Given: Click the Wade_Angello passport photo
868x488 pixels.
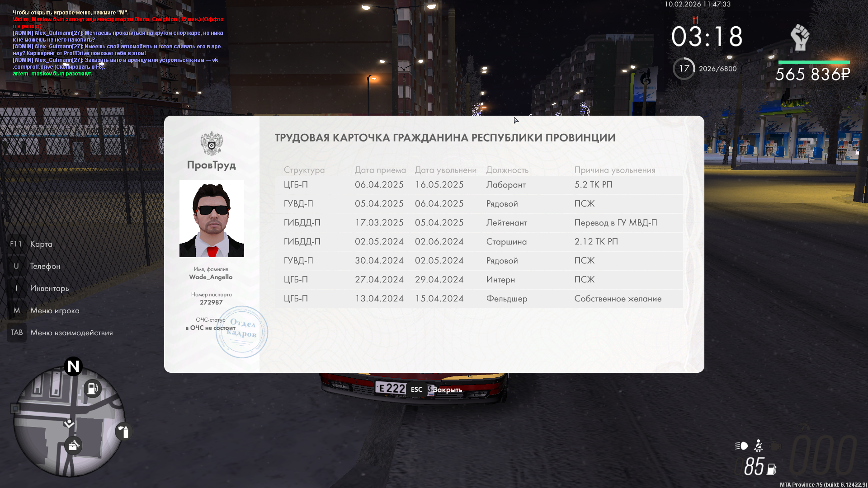Looking at the screenshot, I should pos(212,219).
